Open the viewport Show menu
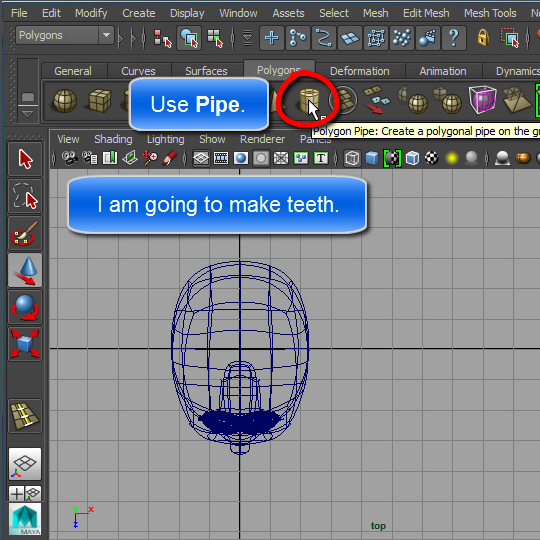The width and height of the screenshot is (540, 540). 212,139
